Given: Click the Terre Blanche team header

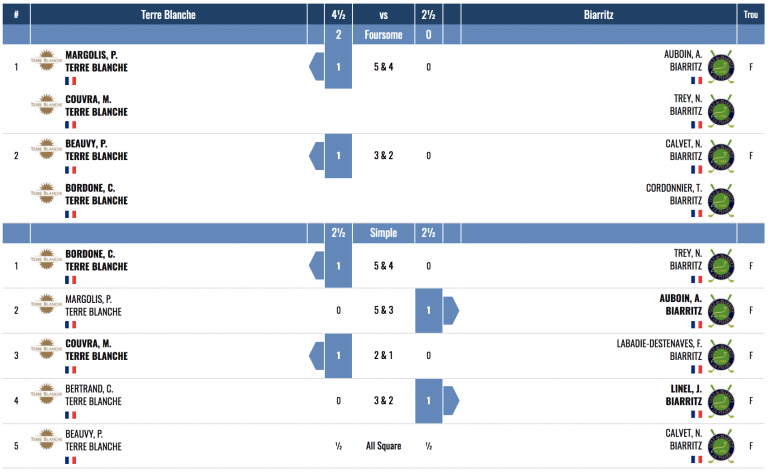Looking at the screenshot, I should pos(168,15).
